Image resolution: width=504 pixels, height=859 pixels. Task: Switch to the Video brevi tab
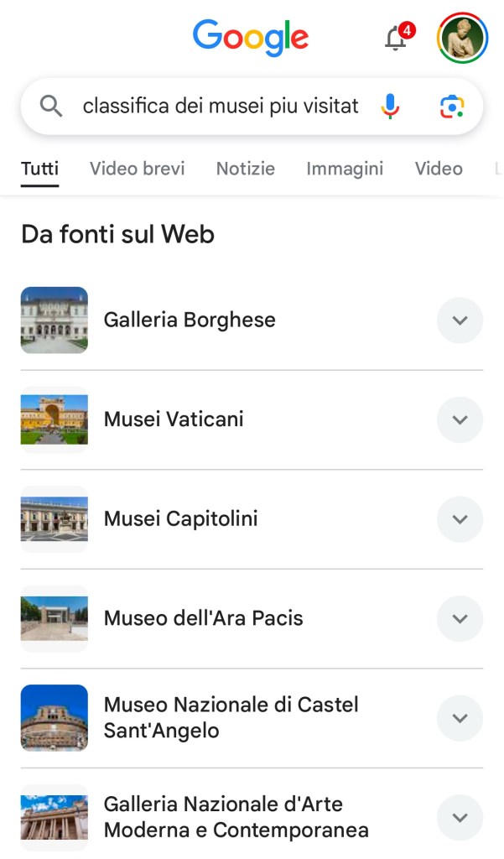137,169
